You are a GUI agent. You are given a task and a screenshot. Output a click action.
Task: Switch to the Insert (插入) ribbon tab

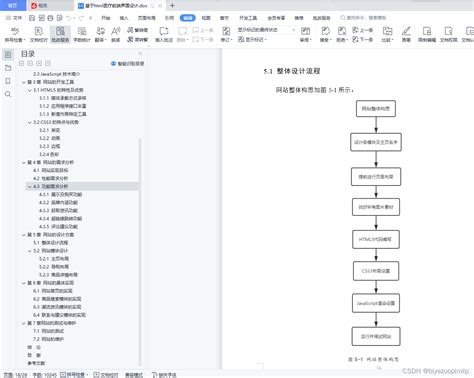pyautogui.click(x=124, y=18)
